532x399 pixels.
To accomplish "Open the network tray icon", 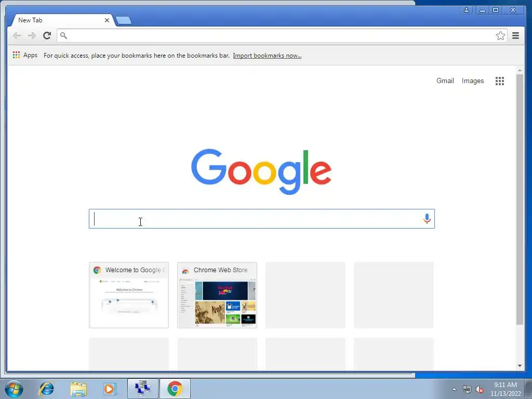I will point(467,389).
